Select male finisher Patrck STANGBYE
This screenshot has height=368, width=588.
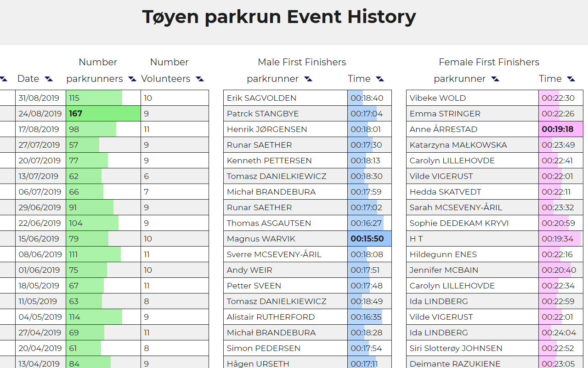pos(263,114)
